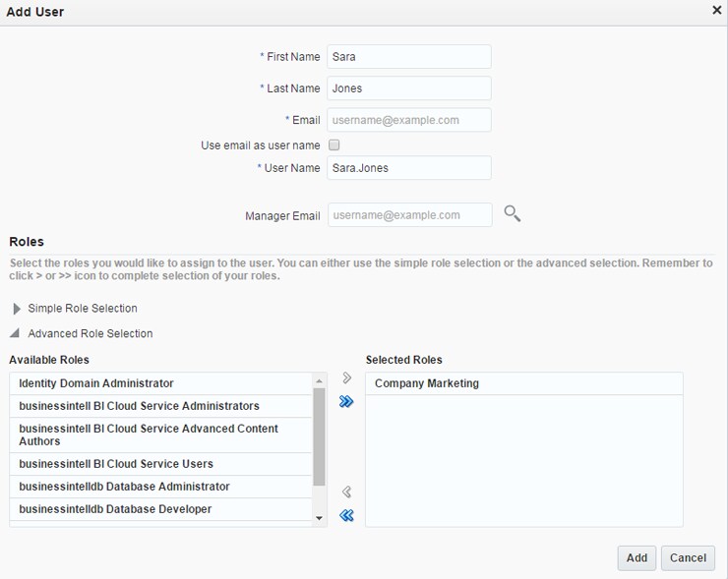The image size is (728, 579).
Task: Close the Add User dialog
Action: click(x=716, y=10)
